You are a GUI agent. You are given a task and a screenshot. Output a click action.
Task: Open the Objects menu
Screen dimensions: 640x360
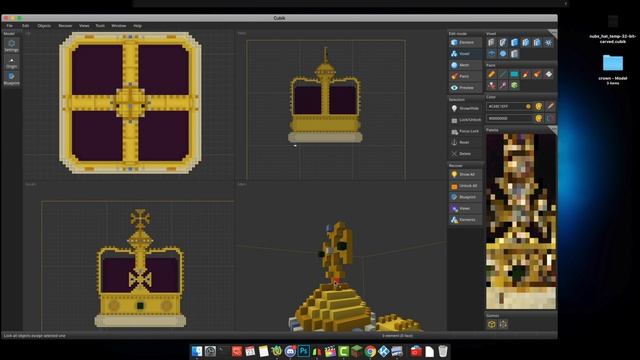44,26
